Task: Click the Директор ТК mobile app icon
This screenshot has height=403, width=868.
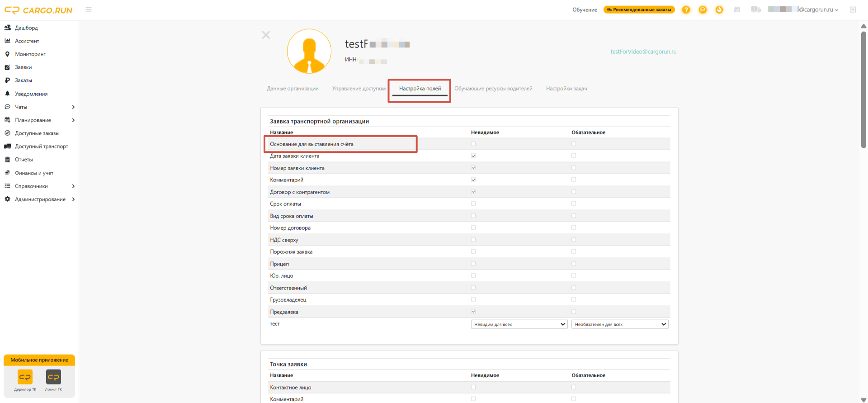Action: [x=25, y=377]
